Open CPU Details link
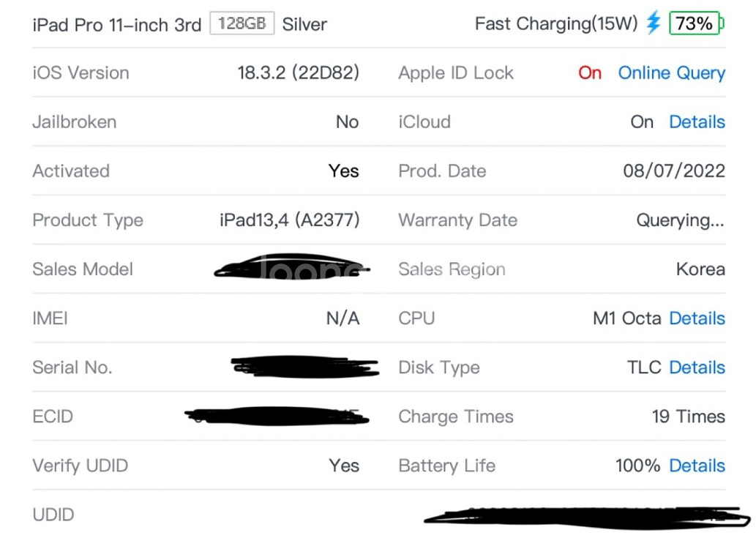Viewport: 756px width, 549px height. [697, 318]
